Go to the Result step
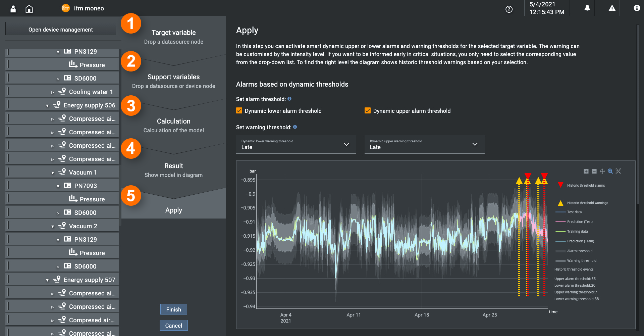 pyautogui.click(x=173, y=166)
